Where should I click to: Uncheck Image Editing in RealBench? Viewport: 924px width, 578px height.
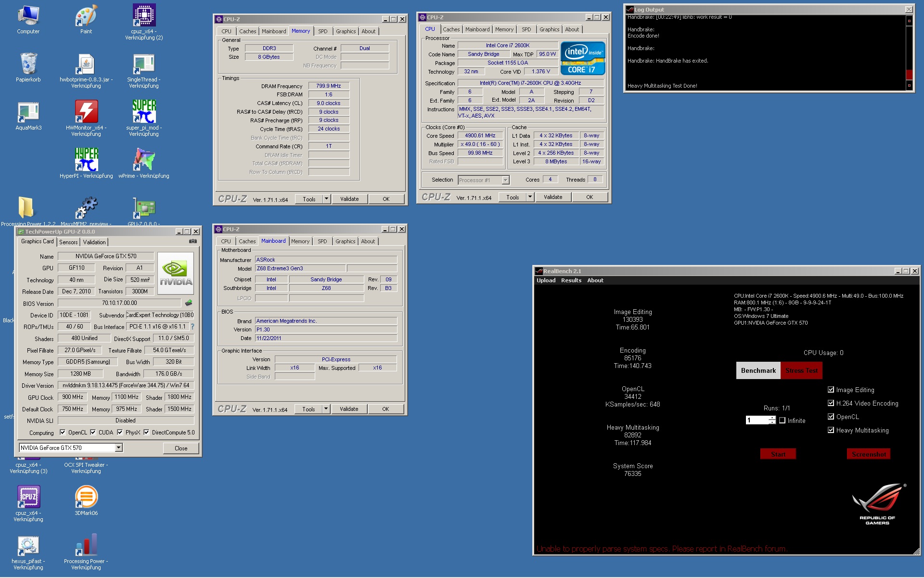pyautogui.click(x=831, y=390)
